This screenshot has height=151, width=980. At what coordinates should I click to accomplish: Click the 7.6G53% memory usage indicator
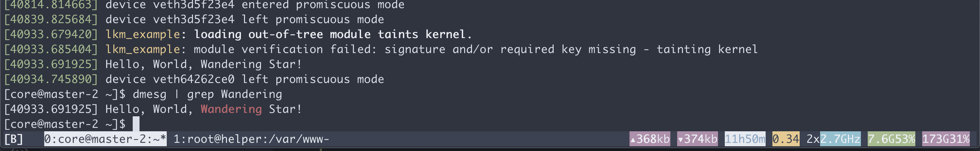(x=891, y=139)
